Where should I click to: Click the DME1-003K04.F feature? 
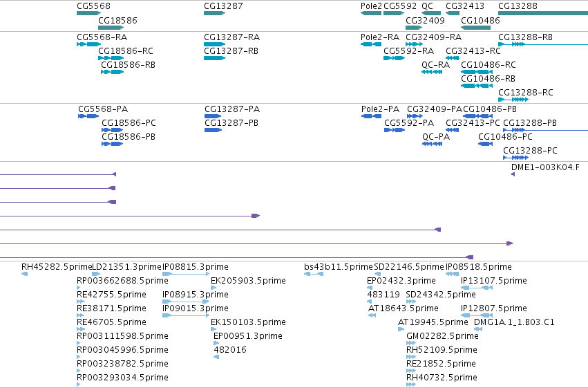513,174
